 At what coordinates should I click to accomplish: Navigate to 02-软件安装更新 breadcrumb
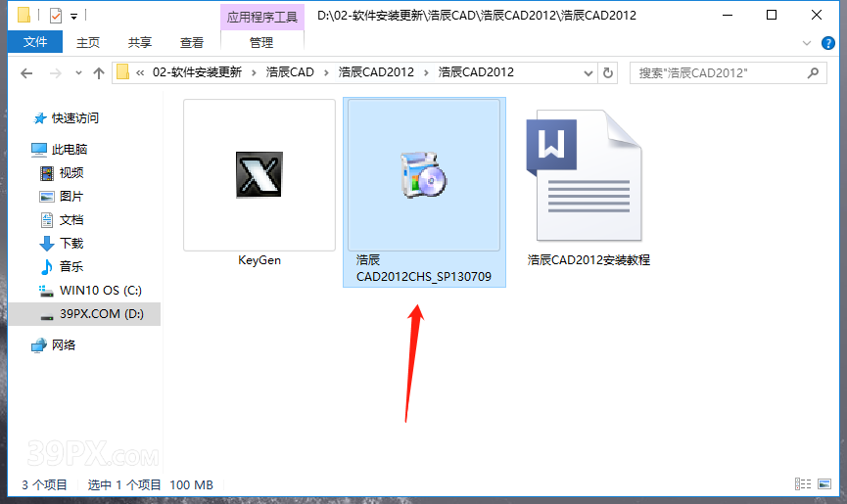[197, 72]
